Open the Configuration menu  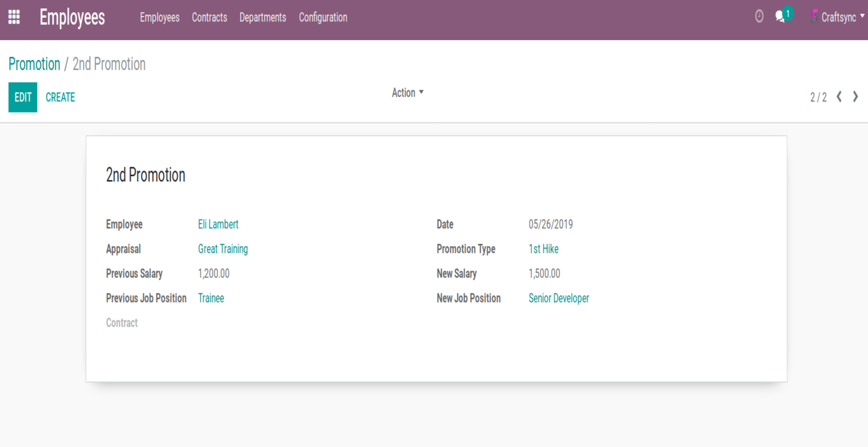click(x=323, y=18)
